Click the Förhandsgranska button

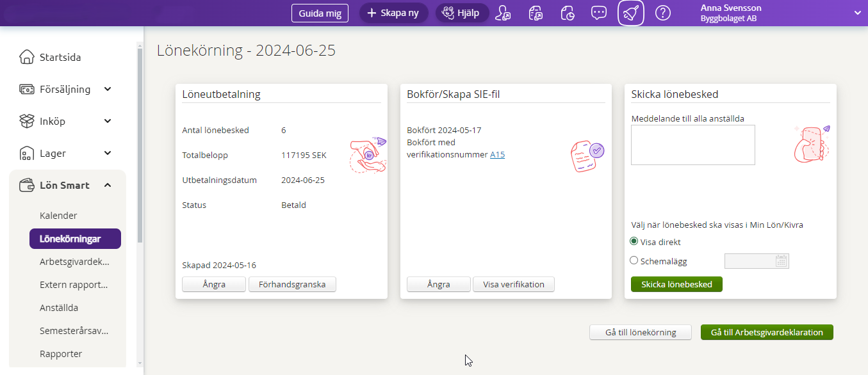coord(292,284)
